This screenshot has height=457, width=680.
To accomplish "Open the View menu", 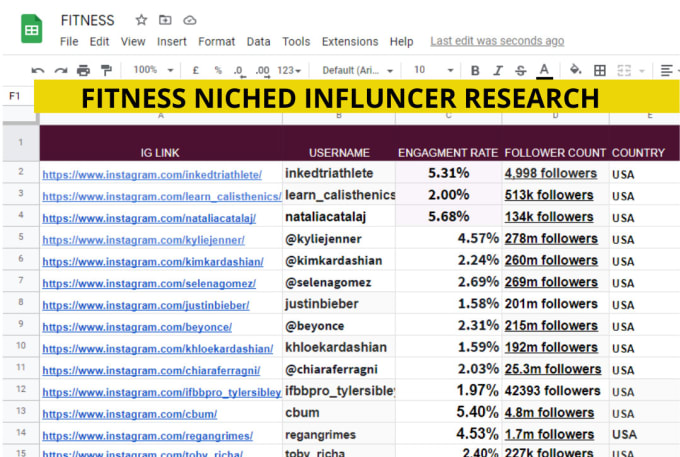I will tap(133, 42).
